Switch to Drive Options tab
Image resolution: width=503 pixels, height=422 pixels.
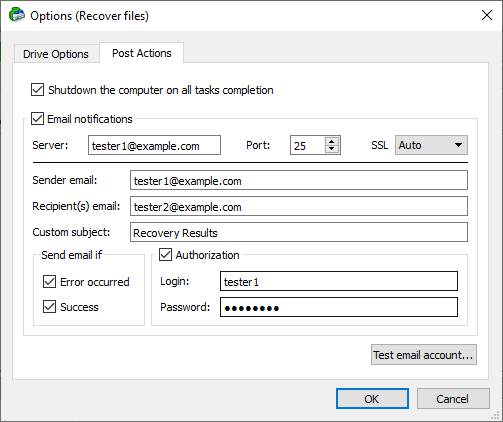(56, 54)
